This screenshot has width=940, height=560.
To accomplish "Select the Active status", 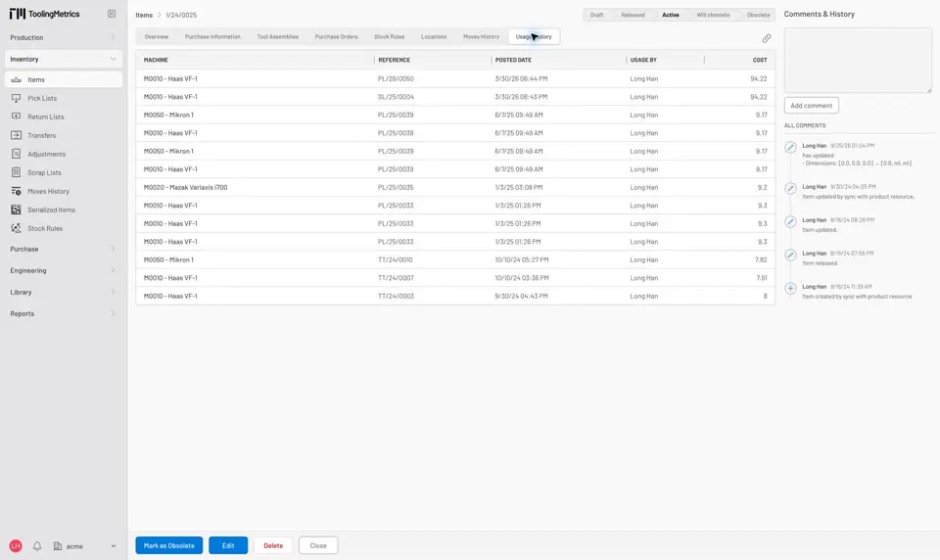I will tap(670, 15).
